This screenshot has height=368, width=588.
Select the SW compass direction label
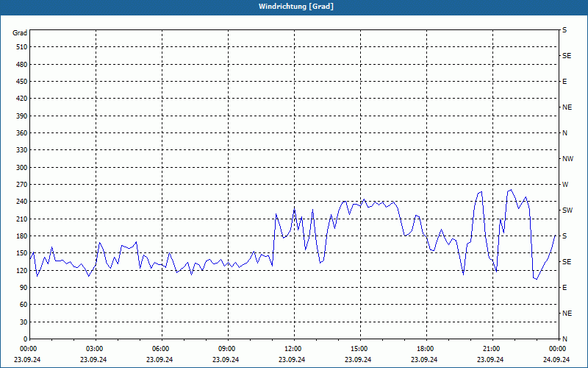pos(567,210)
